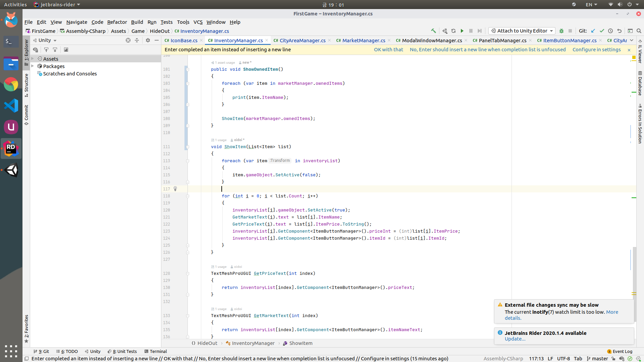Click the green Debug bug icon
Image resolution: width=644 pixels, height=362 pixels.
[561, 31]
